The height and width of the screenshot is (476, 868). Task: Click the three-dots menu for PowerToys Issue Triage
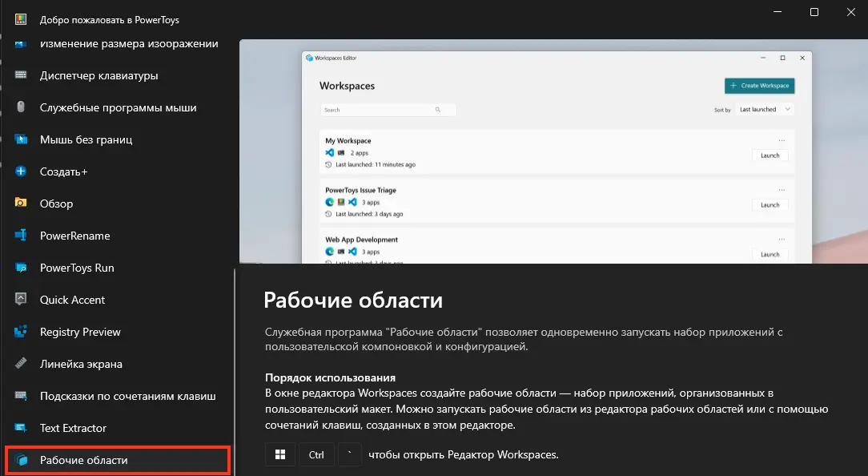pos(782,189)
